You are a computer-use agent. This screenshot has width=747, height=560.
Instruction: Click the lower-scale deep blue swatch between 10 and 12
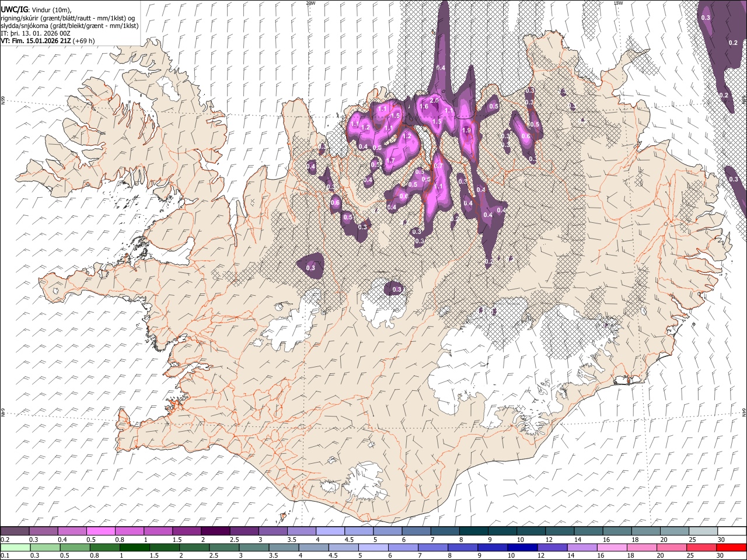(522, 547)
